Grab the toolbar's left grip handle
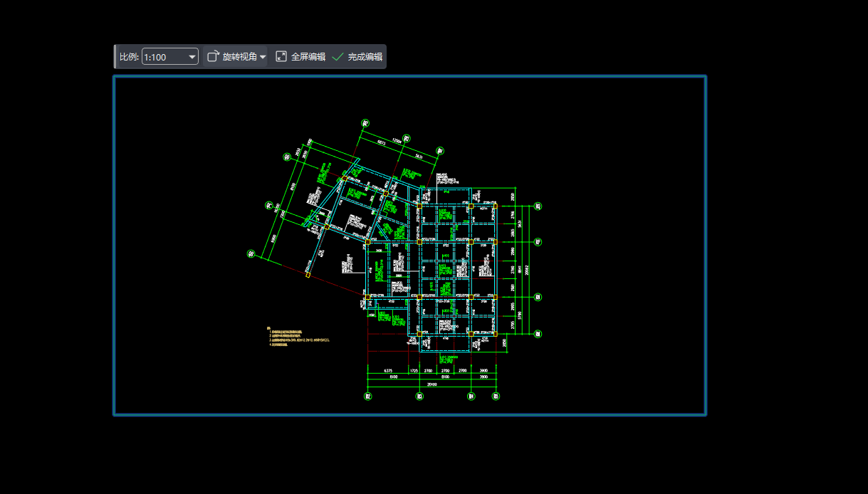Viewport: 868px width, 494px height. (115, 57)
